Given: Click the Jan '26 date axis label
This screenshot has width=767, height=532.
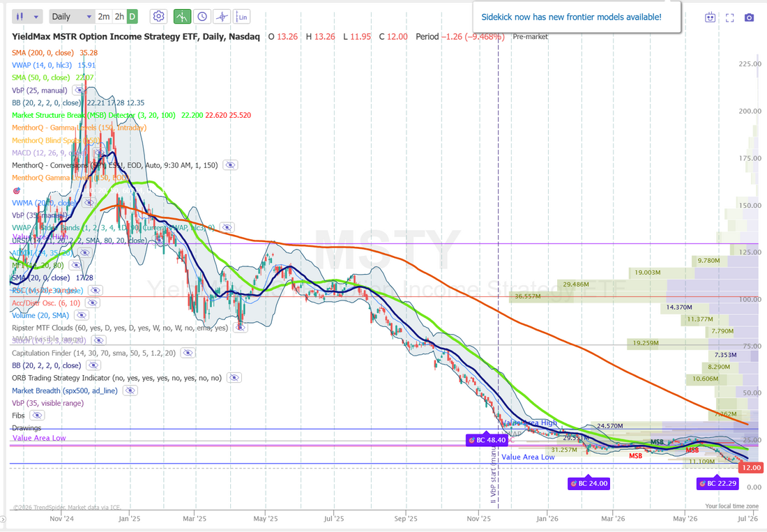Looking at the screenshot, I should click(x=547, y=518).
